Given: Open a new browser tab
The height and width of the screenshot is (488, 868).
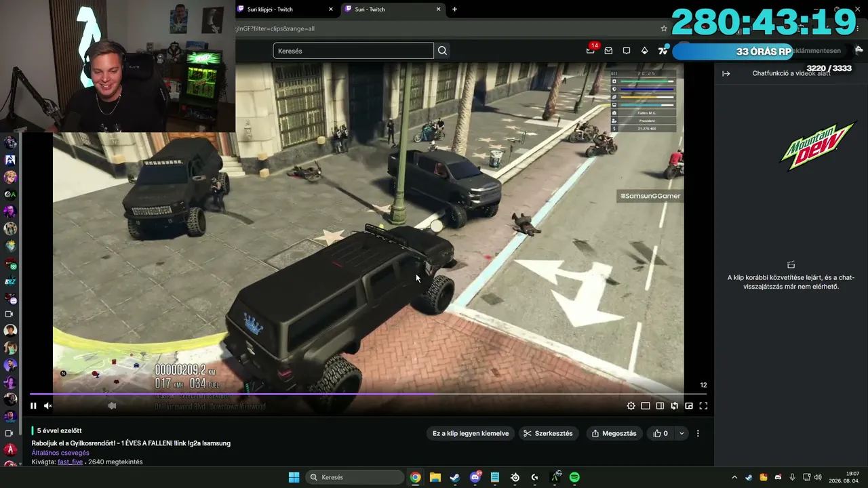Looking at the screenshot, I should coord(454,9).
